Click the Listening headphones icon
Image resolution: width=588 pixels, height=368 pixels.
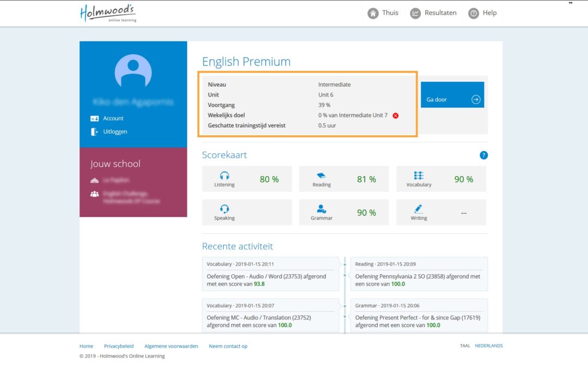pos(224,176)
